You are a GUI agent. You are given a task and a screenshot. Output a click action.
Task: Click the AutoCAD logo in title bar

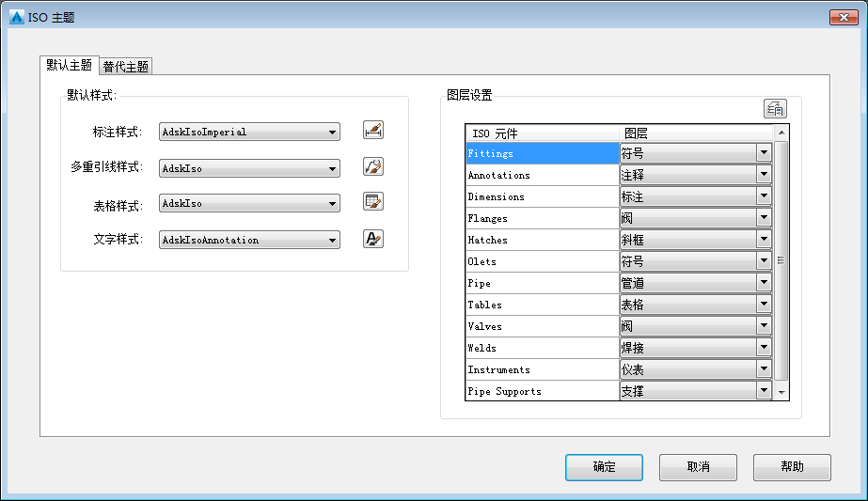tap(17, 17)
